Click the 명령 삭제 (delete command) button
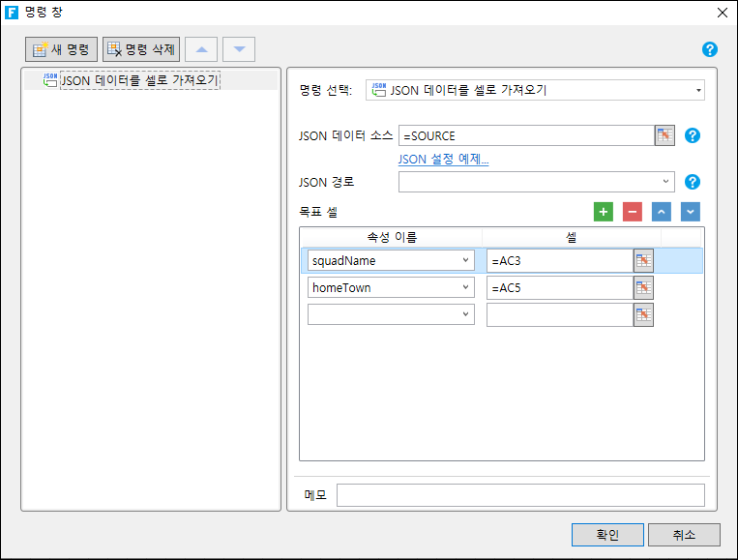 click(140, 49)
